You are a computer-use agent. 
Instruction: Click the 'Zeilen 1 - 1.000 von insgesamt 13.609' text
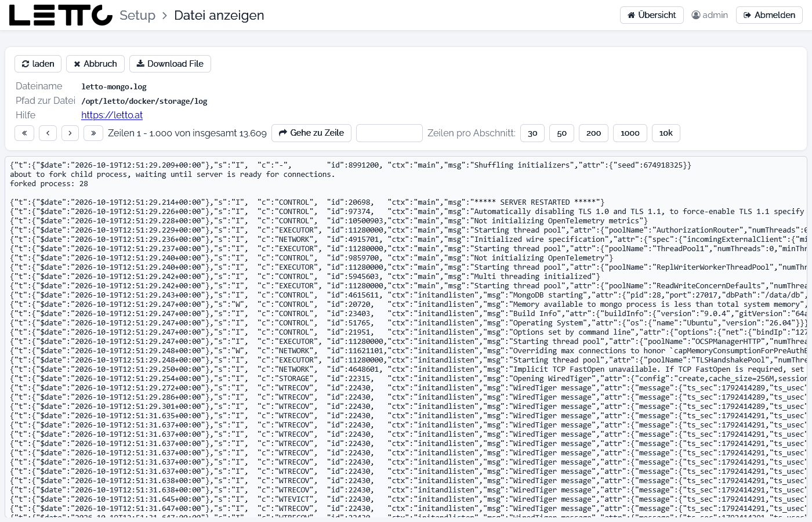[187, 133]
